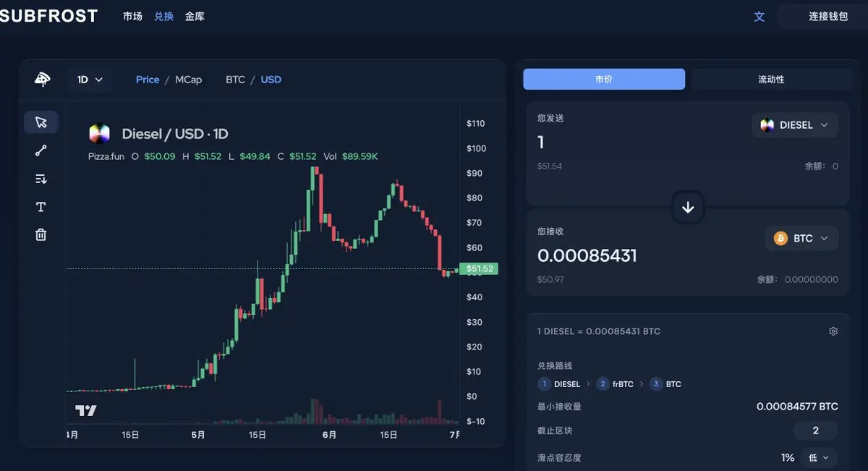Open the 金库 menu item
Image resolution: width=868 pixels, height=471 pixels.
pos(195,16)
